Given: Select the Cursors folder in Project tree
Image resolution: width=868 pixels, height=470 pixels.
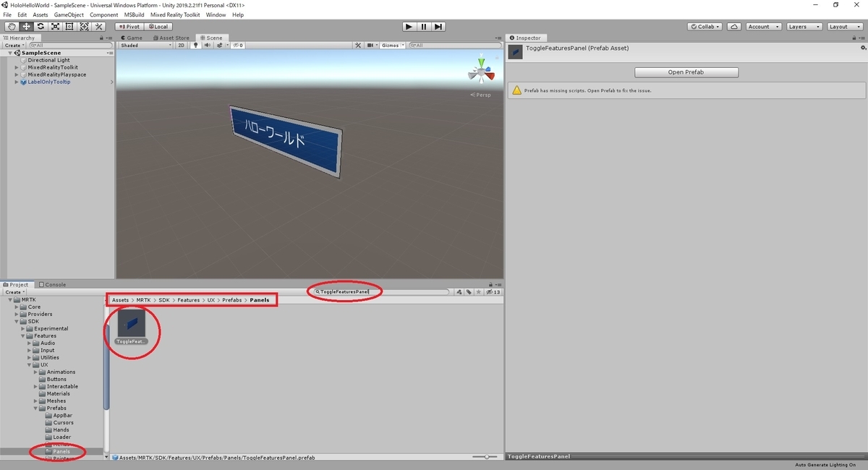Looking at the screenshot, I should tap(63, 422).
